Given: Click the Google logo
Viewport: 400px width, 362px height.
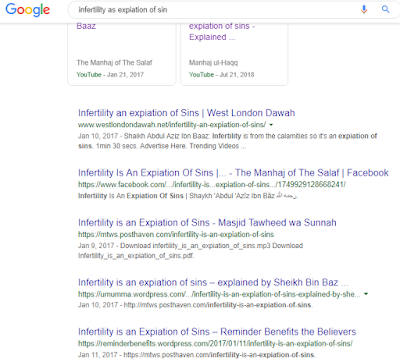Looking at the screenshot, I should click(x=28, y=10).
